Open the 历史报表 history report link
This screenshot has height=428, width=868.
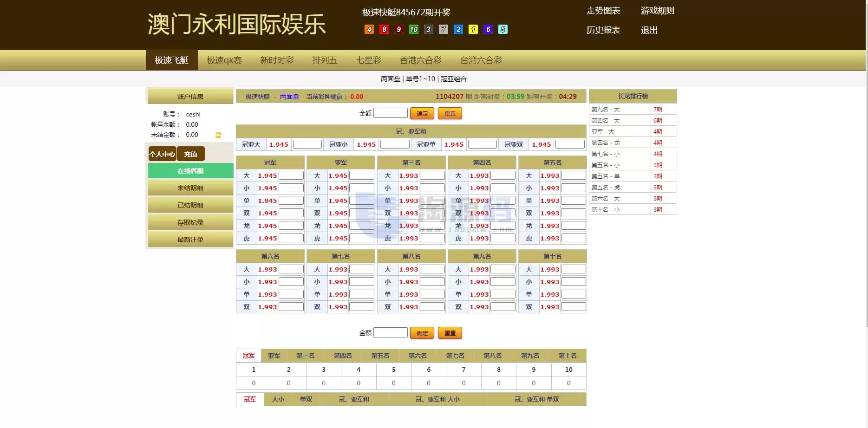tap(603, 30)
